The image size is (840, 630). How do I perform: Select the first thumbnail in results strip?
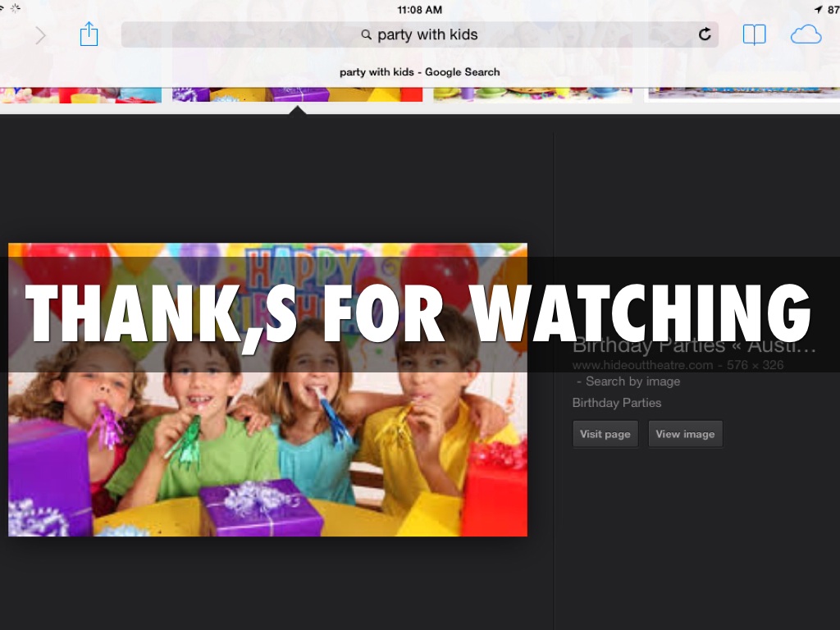coord(80,94)
